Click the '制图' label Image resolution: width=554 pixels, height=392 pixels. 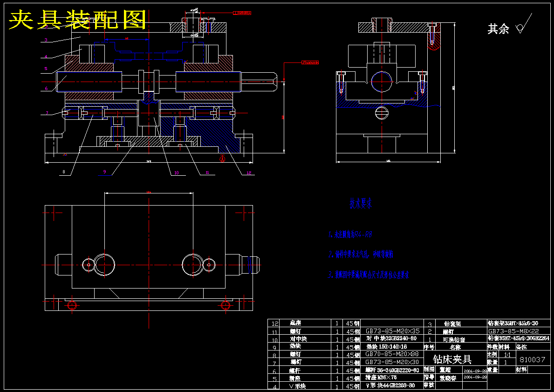(x=429, y=370)
